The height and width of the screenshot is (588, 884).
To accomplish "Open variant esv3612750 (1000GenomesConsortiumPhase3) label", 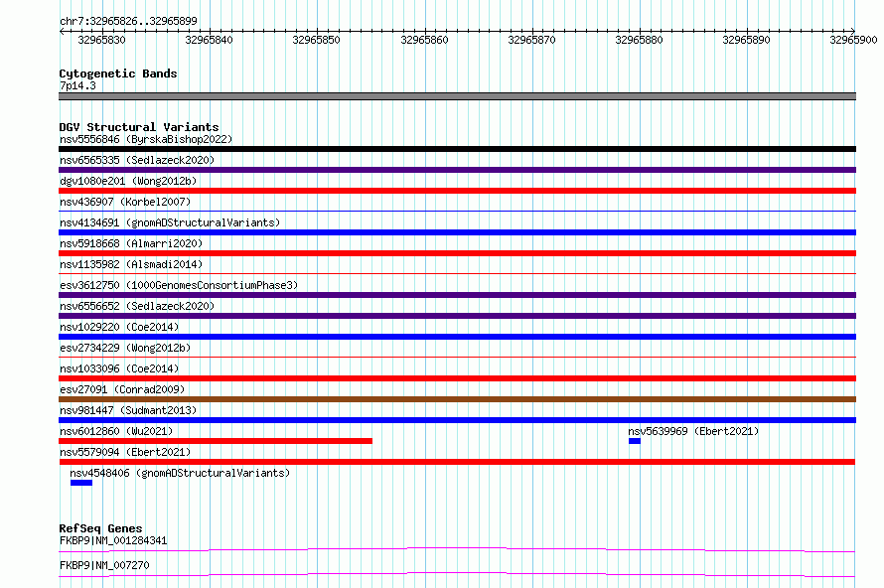I will (179, 285).
